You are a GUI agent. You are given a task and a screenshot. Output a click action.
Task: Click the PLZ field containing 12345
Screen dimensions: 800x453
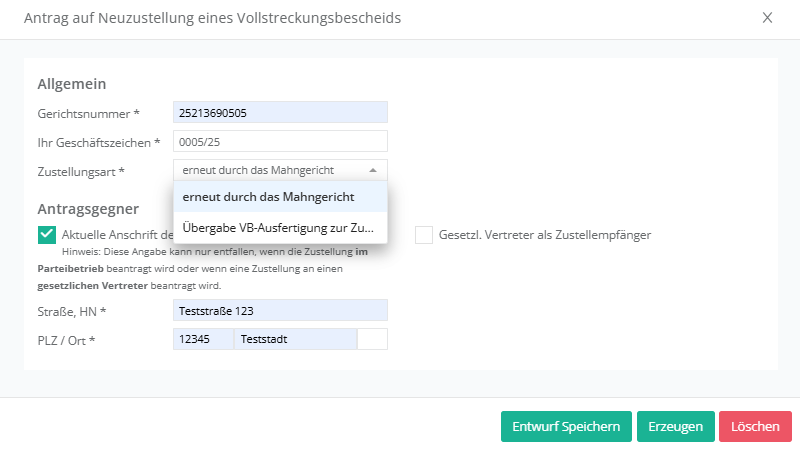[203, 340]
